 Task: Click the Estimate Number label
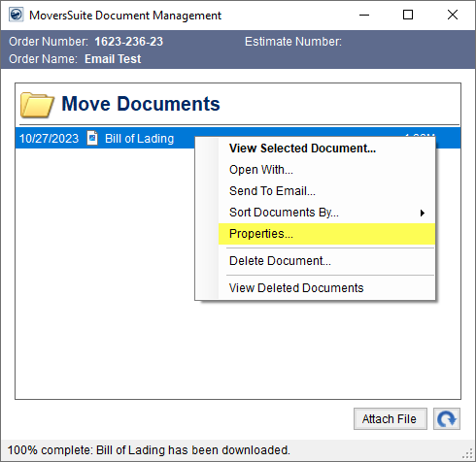[x=293, y=42]
